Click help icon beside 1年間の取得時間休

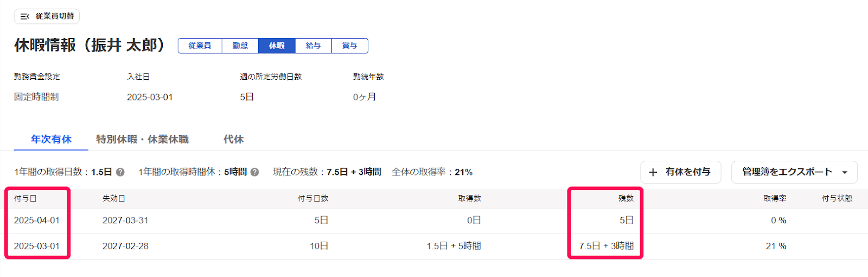click(x=254, y=172)
